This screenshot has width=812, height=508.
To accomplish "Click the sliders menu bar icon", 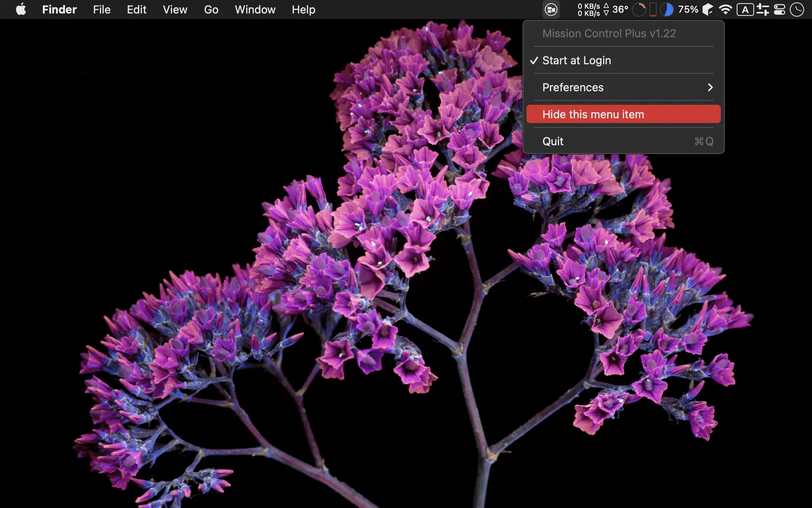I will pos(762,10).
